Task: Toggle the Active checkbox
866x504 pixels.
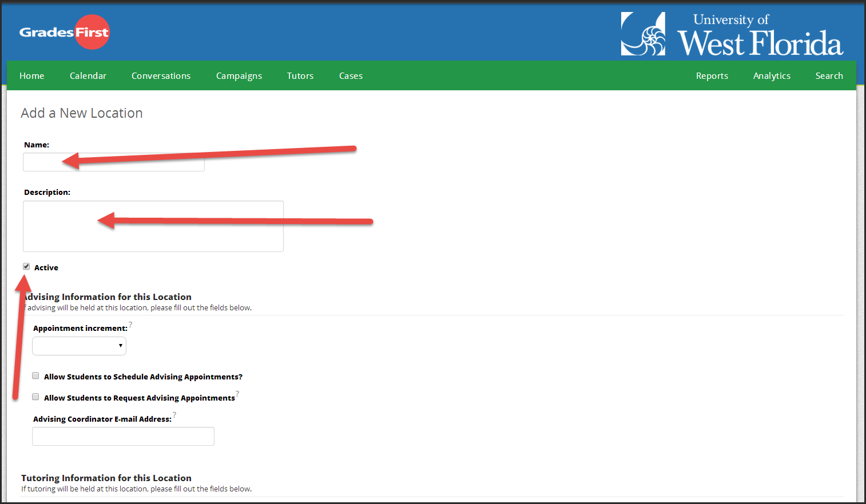Action: (x=26, y=267)
